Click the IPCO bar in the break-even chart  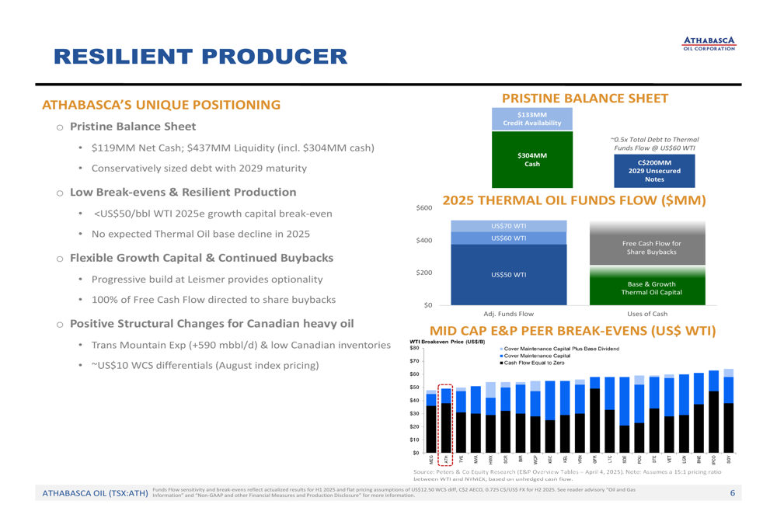(713, 412)
